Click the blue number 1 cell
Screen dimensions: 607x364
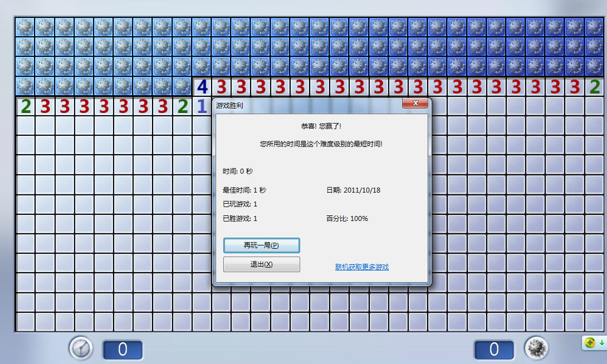(x=202, y=106)
